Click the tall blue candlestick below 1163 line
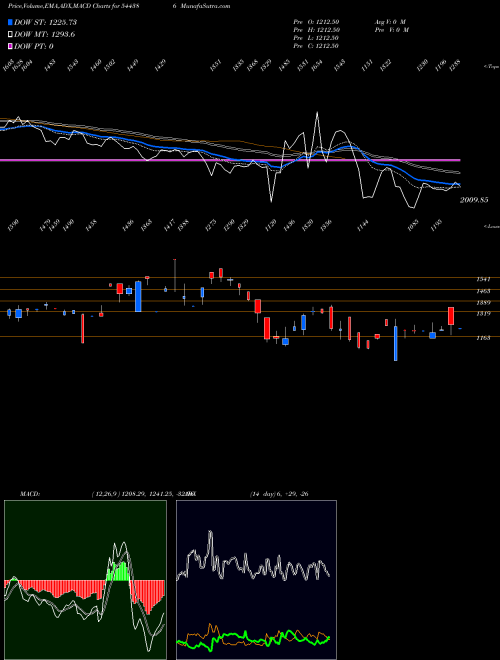This screenshot has width=500, height=660. [396, 343]
